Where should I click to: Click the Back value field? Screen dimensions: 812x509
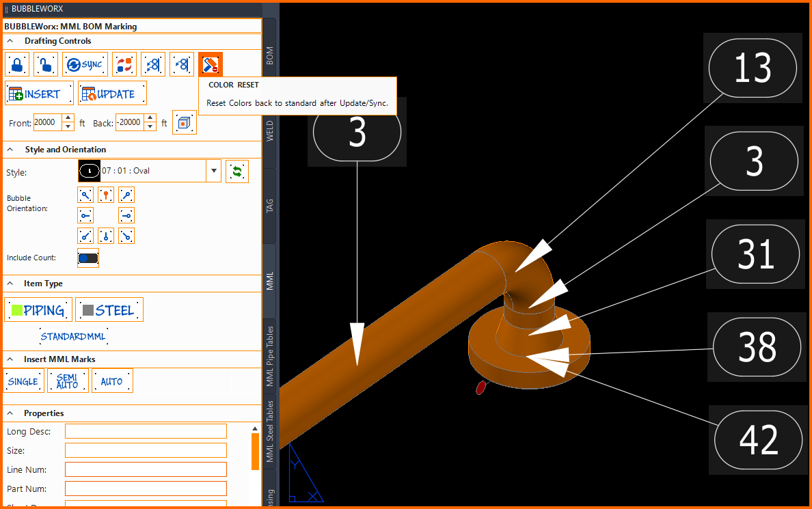pyautogui.click(x=130, y=123)
